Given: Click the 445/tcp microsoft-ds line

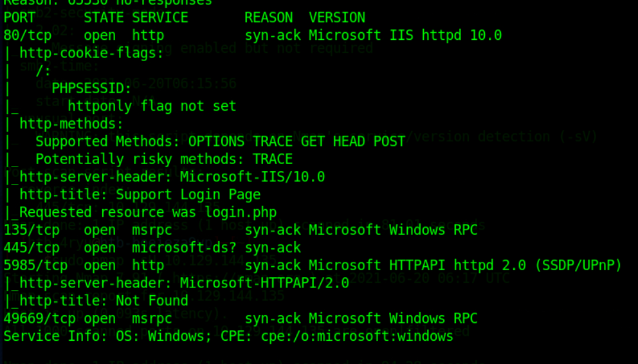Looking at the screenshot, I should pos(152,248).
